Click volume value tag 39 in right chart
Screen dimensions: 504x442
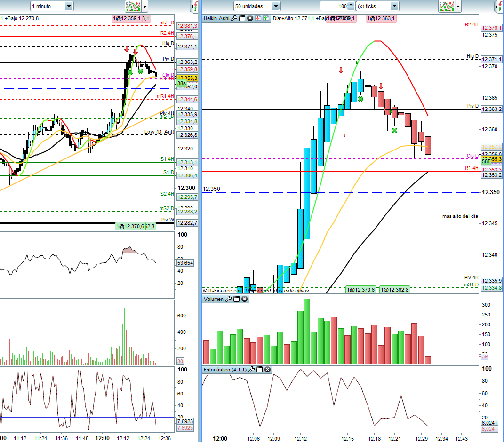484,356
